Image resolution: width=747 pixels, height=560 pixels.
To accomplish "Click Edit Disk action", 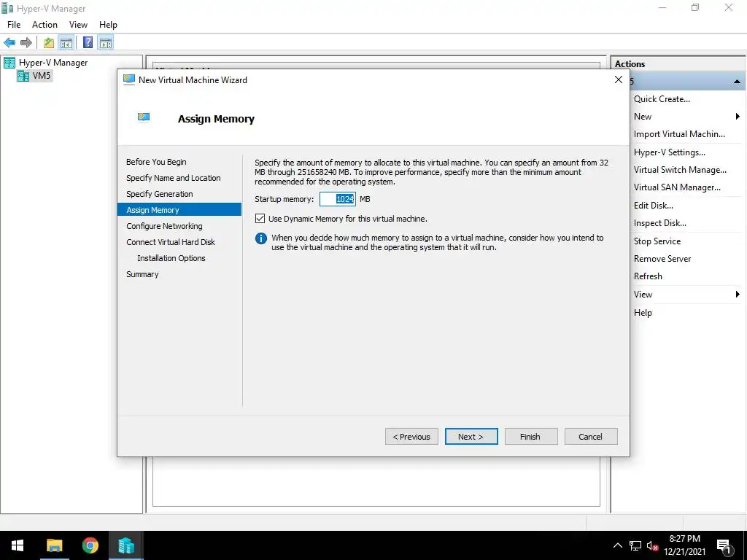I will point(653,206).
